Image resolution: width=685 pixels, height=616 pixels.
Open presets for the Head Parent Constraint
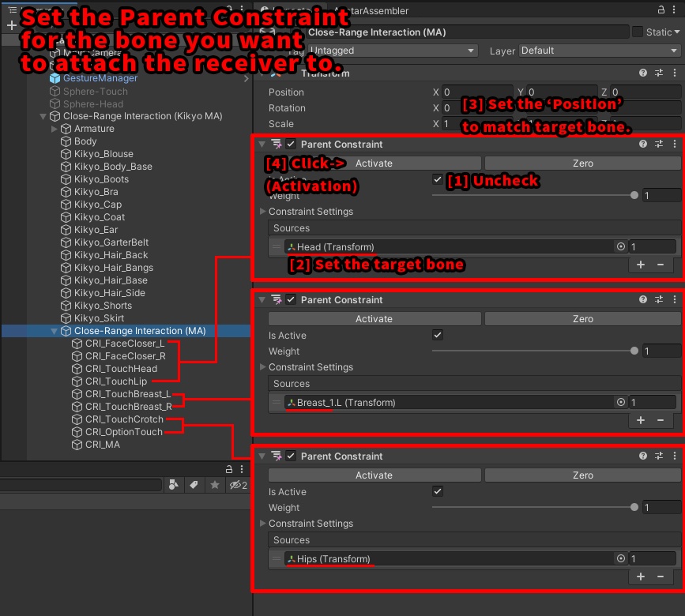point(659,144)
